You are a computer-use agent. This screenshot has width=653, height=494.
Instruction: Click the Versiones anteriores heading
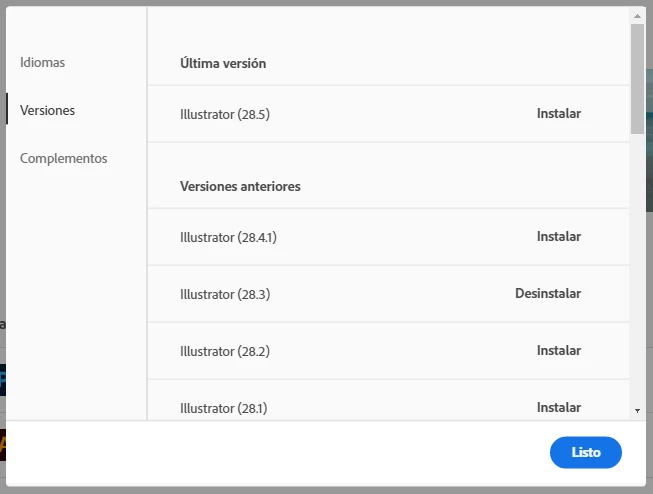pyautogui.click(x=240, y=186)
